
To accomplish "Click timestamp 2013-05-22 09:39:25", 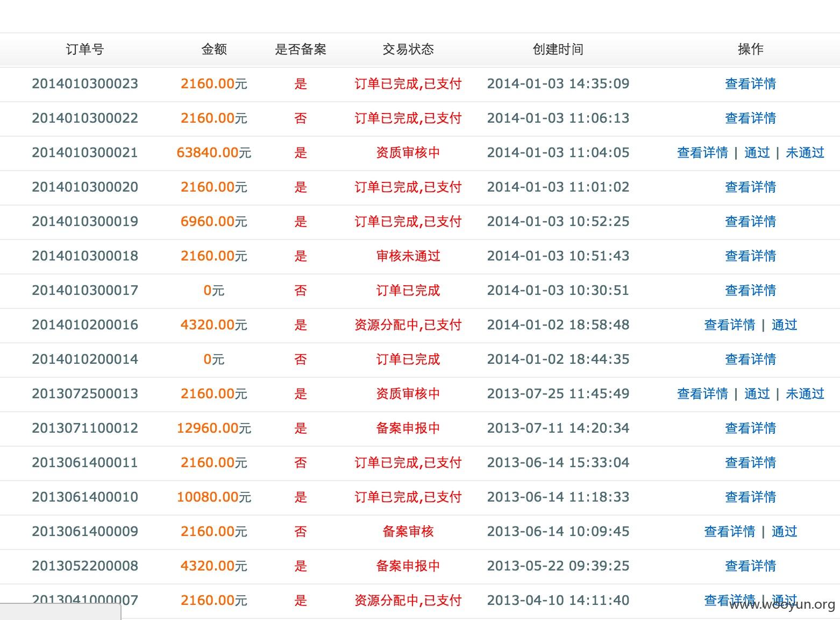I will [558, 566].
